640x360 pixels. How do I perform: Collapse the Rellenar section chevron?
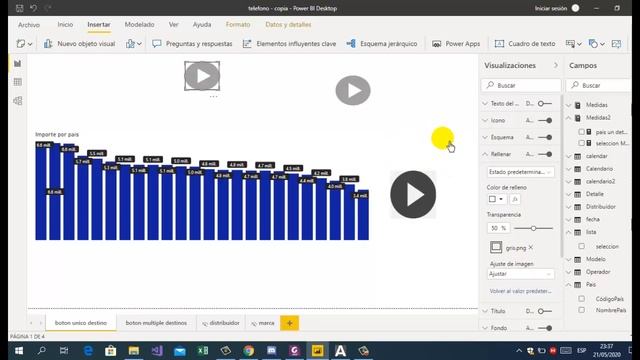(x=485, y=154)
